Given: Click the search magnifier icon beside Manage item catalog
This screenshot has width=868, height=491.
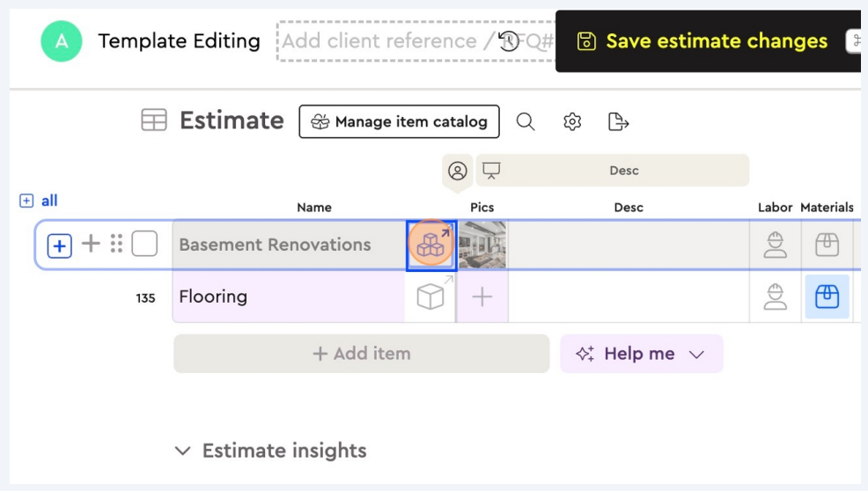Looking at the screenshot, I should click(x=526, y=122).
